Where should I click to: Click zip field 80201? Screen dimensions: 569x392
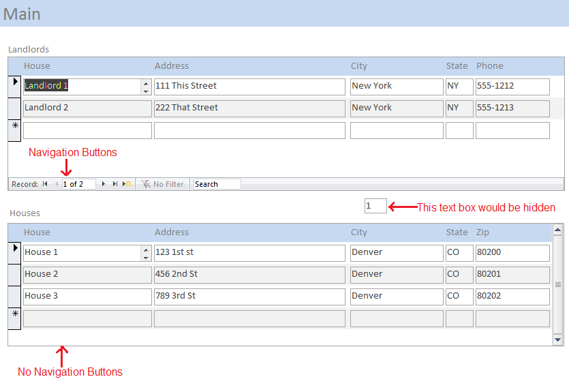pyautogui.click(x=512, y=275)
